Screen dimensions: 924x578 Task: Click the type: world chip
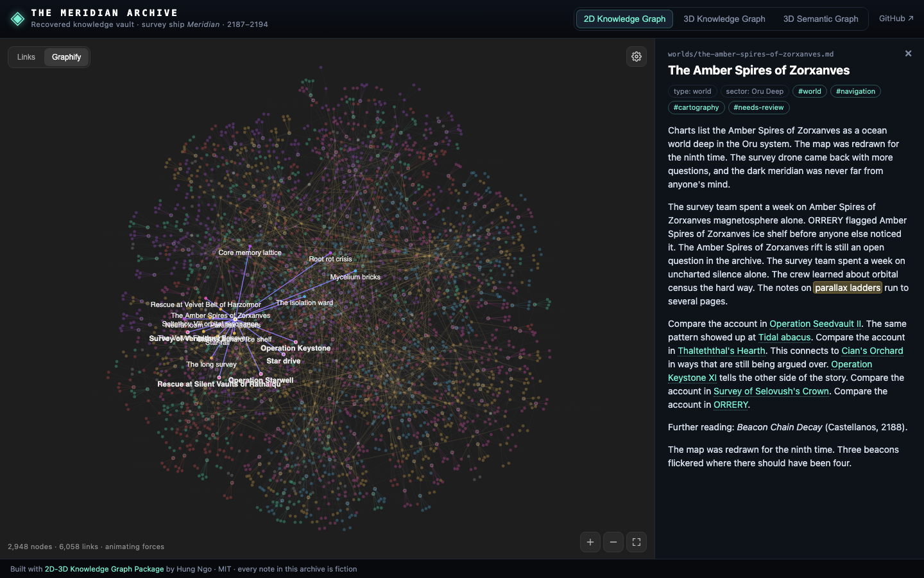692,91
